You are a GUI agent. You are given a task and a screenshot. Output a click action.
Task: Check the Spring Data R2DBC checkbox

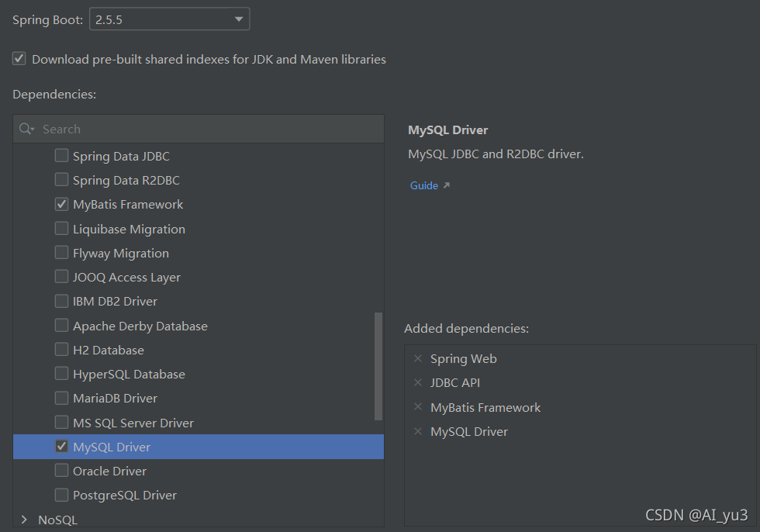pyautogui.click(x=61, y=180)
